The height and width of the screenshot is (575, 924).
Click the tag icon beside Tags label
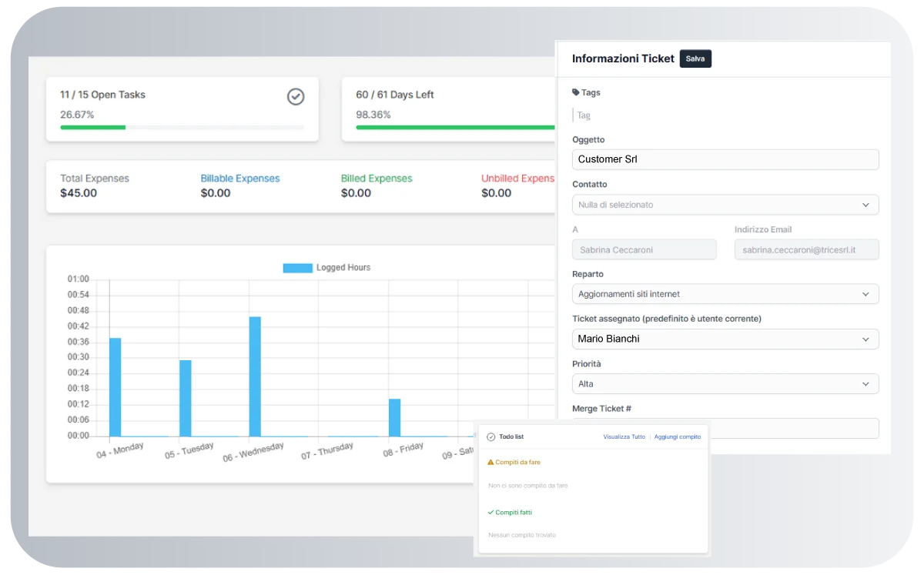coord(576,92)
